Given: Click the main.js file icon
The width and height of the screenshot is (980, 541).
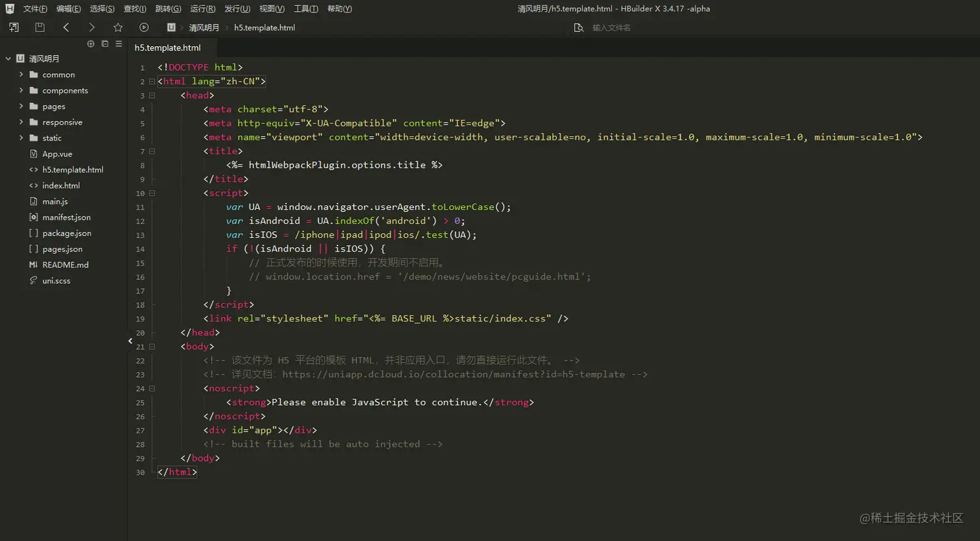Looking at the screenshot, I should click(34, 201).
